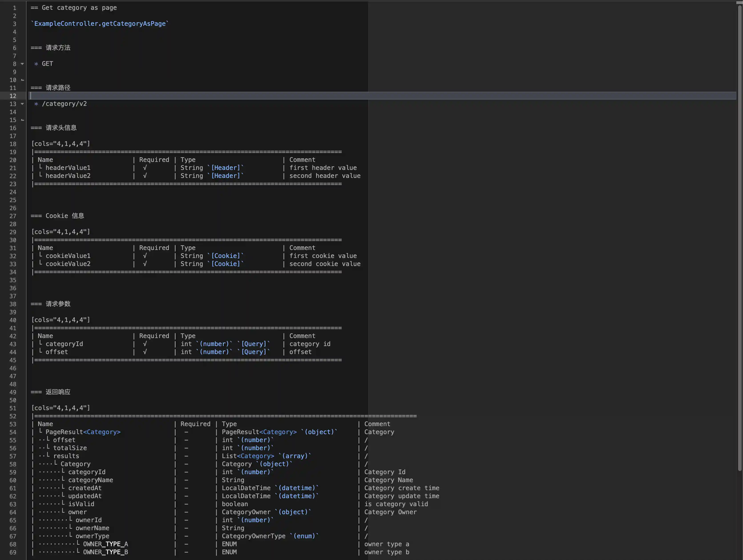Click the fold end marker at line 15

(x=22, y=120)
